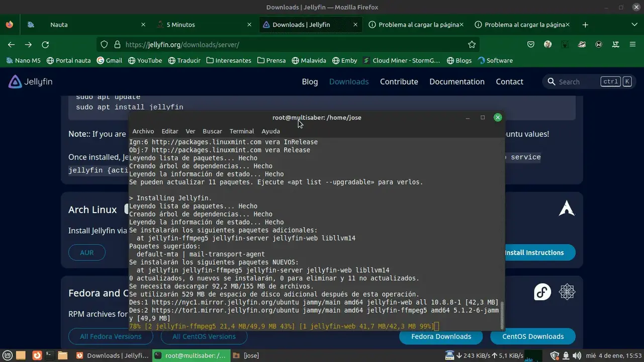Image resolution: width=644 pixels, height=362 pixels.
Task: Open the Malavida bookmark
Action: [309, 60]
